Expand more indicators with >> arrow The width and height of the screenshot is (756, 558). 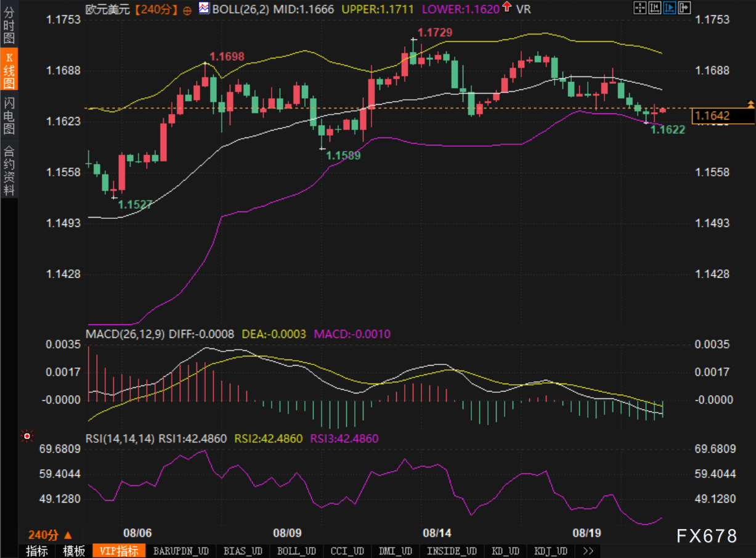click(x=588, y=551)
